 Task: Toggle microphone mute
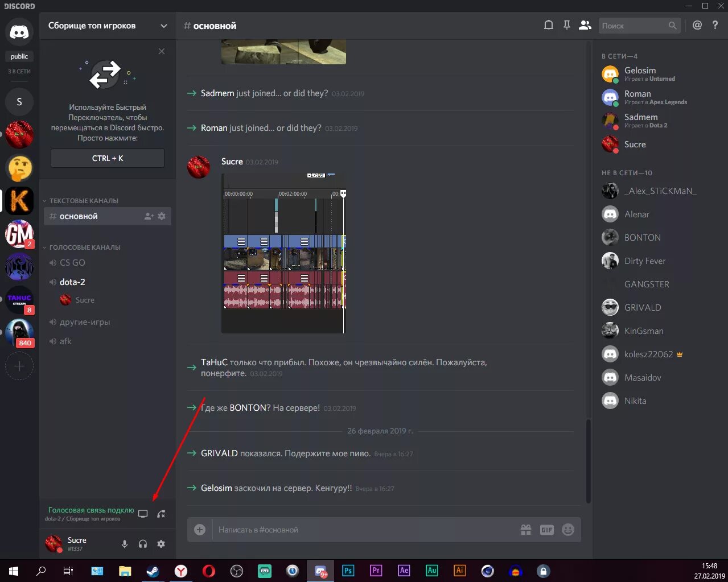click(125, 544)
